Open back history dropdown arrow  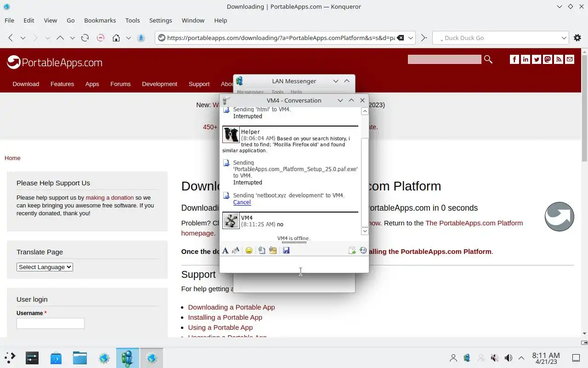pyautogui.click(x=23, y=38)
